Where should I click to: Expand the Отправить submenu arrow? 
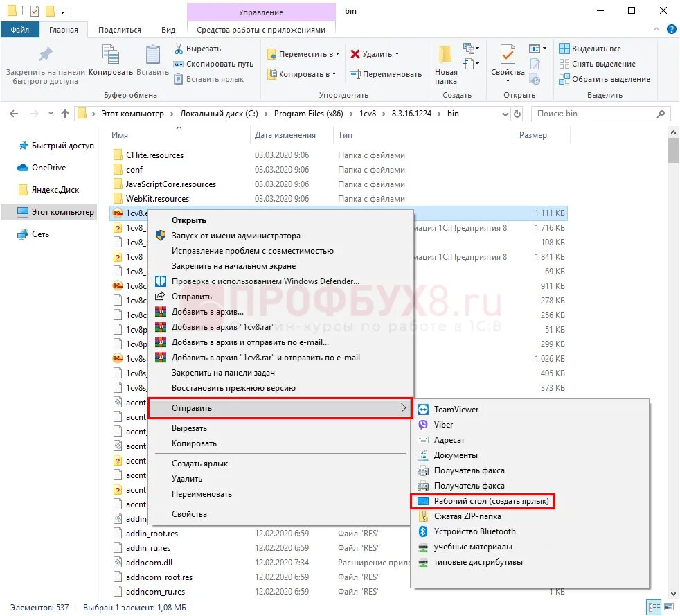[403, 407]
